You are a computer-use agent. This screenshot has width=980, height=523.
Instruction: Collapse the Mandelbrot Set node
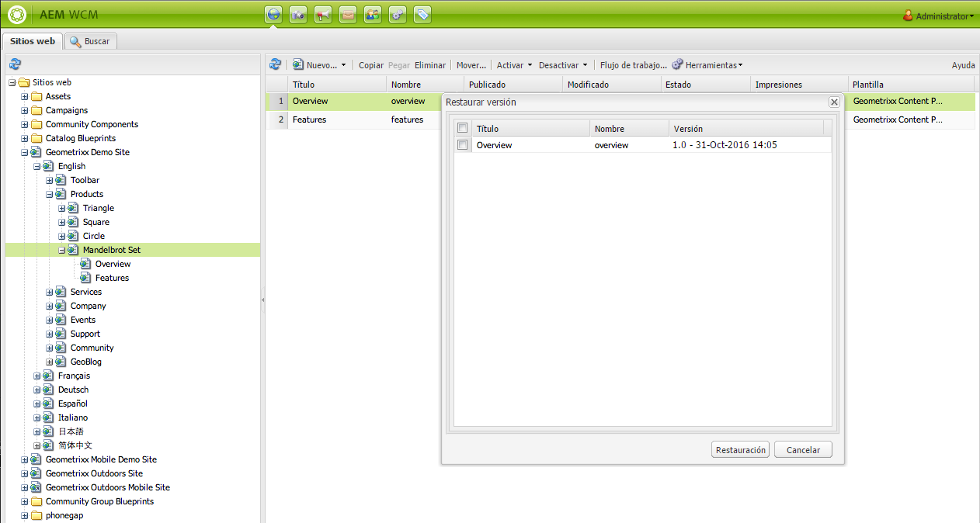(x=62, y=250)
